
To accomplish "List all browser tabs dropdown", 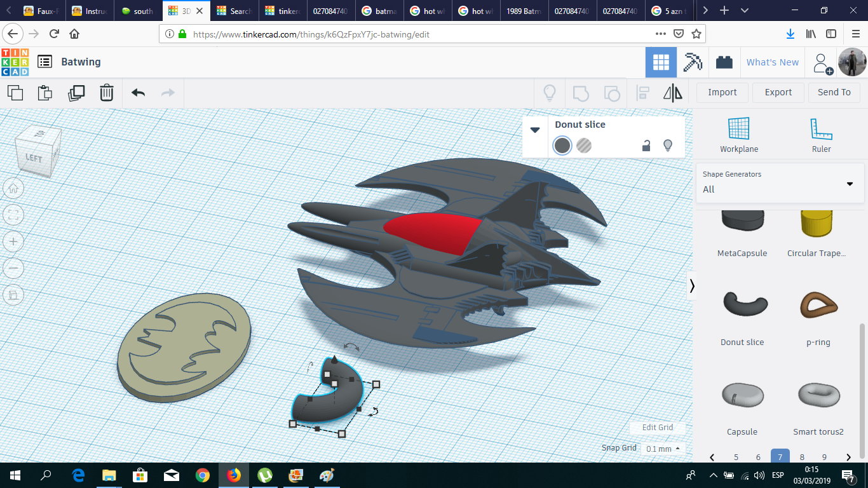I will [x=745, y=11].
